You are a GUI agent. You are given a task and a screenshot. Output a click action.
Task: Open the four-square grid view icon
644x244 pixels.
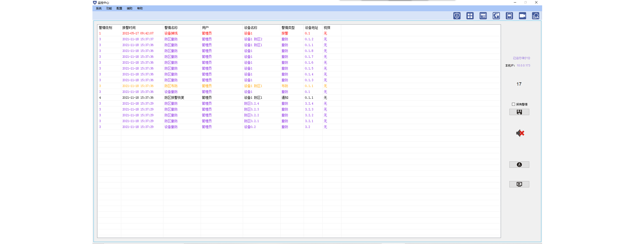(470, 16)
